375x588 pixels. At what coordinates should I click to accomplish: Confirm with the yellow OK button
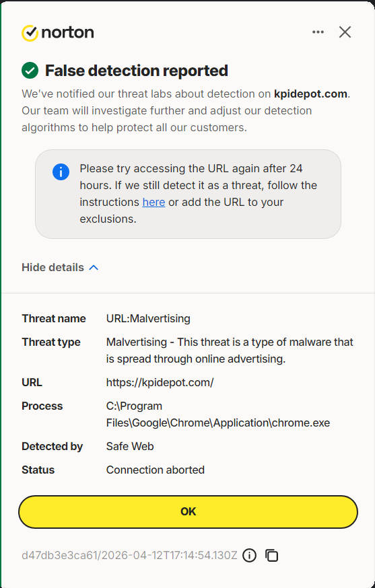point(188,512)
